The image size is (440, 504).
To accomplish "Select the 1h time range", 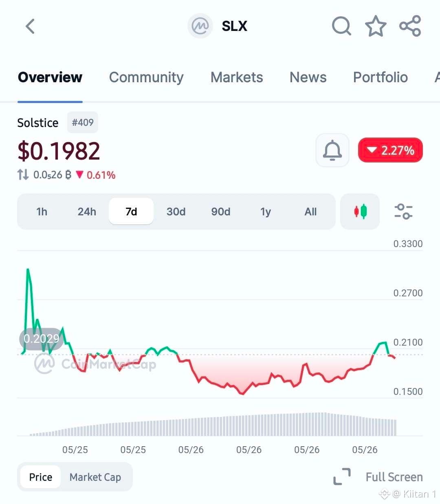I will coord(42,212).
